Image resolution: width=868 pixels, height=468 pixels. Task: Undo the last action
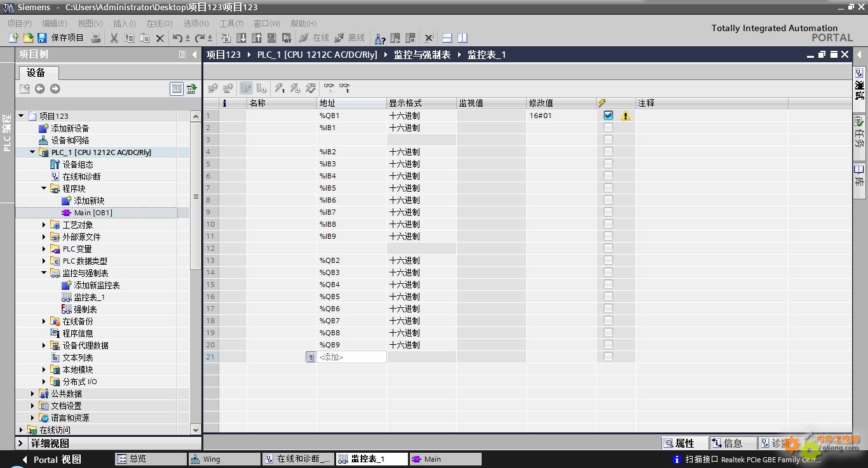click(x=178, y=38)
